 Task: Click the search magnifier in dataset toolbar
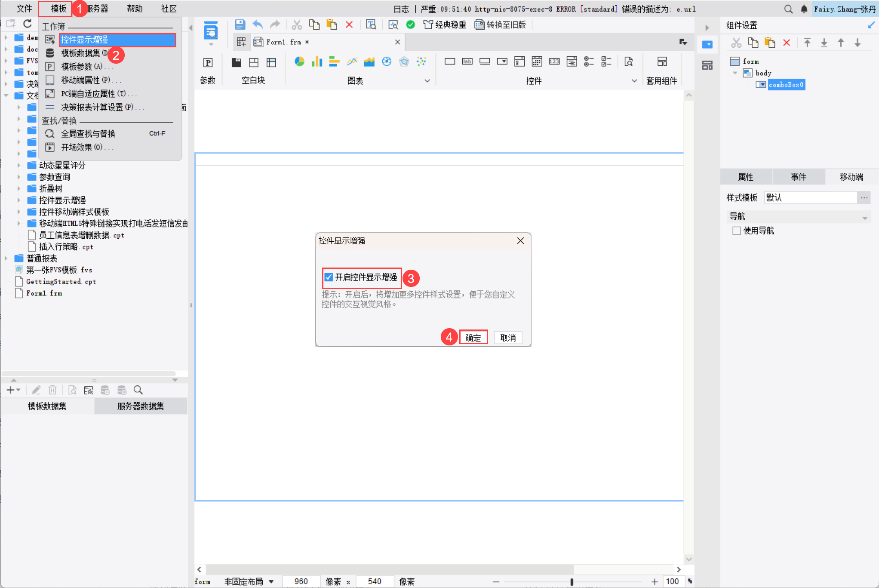click(138, 390)
